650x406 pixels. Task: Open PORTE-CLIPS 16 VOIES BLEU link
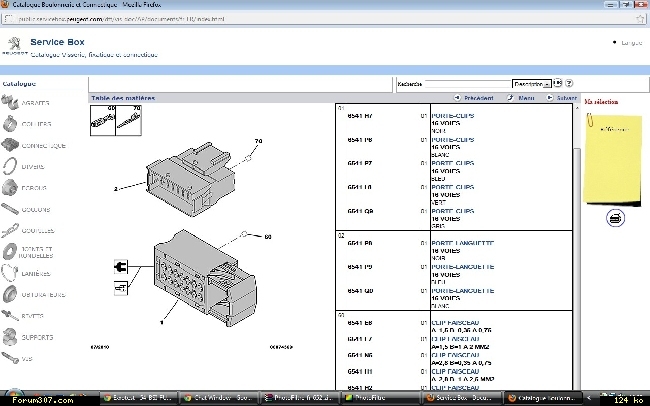[x=453, y=163]
